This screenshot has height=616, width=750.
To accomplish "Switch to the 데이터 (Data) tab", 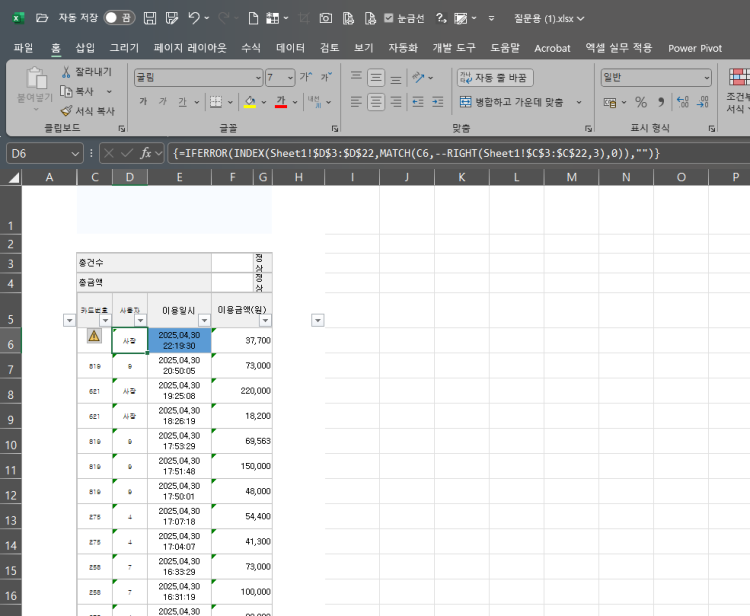I will click(x=290, y=48).
